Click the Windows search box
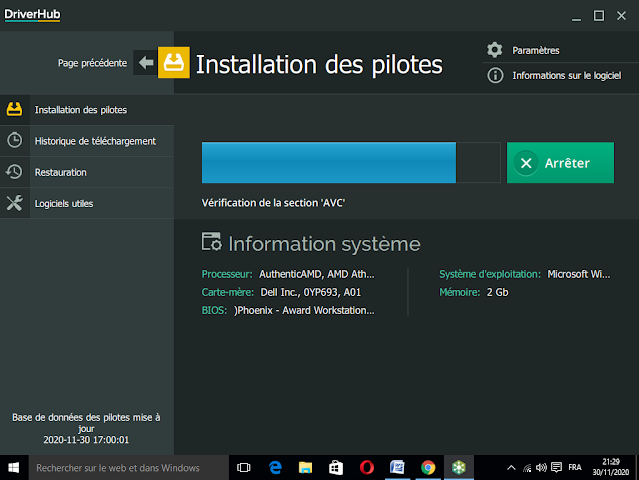The image size is (639, 480). (x=128, y=467)
